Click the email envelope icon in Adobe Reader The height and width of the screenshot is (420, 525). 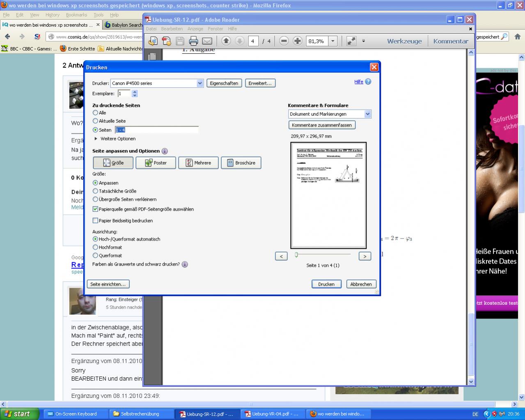click(x=207, y=41)
